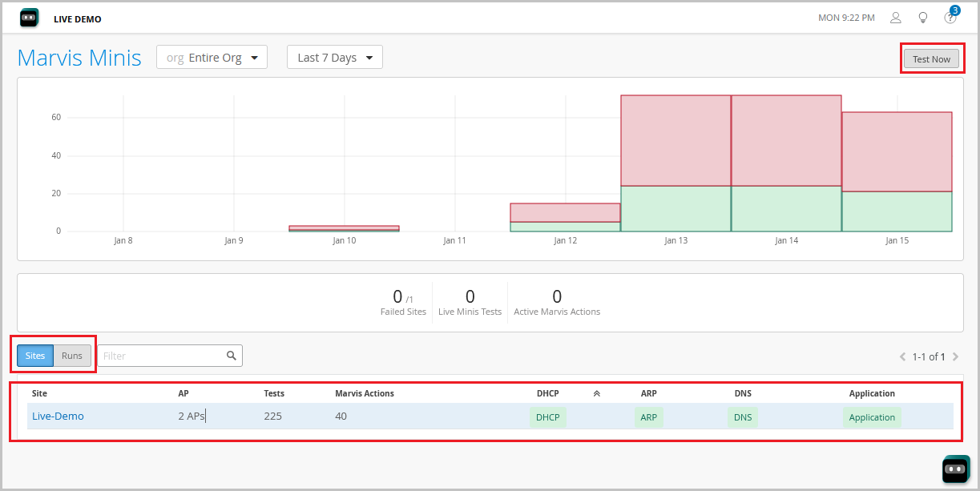Viewport: 980px width, 491px height.
Task: Click the Mist robot logo at top left
Action: tap(30, 18)
